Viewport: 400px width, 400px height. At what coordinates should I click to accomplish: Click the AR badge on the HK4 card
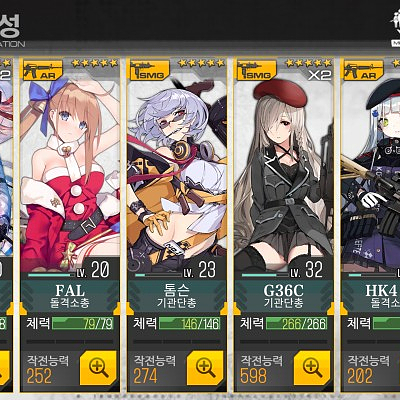point(364,70)
